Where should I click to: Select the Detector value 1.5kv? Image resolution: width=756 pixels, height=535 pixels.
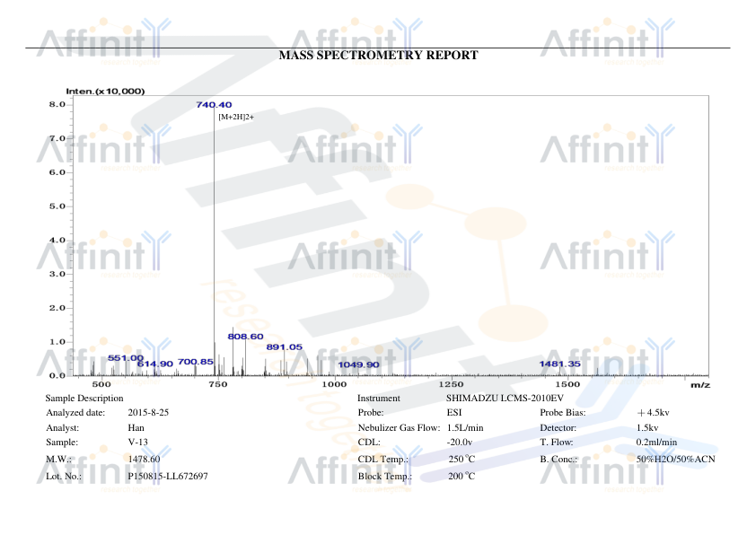pos(647,427)
